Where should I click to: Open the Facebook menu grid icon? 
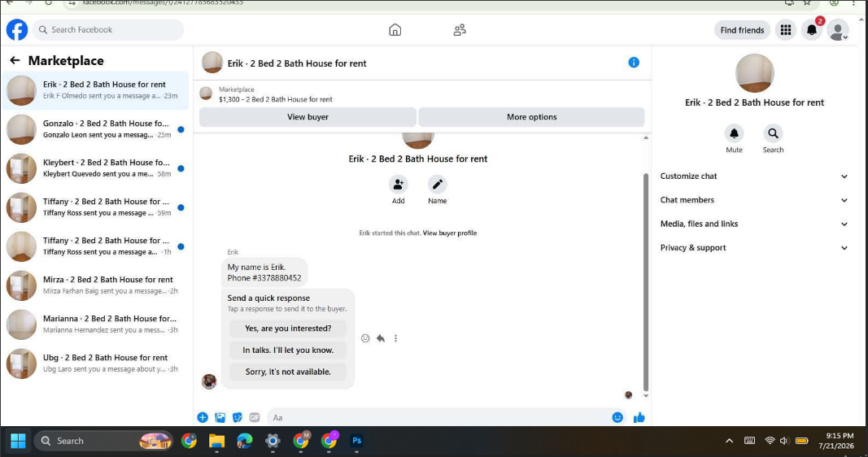coord(786,30)
